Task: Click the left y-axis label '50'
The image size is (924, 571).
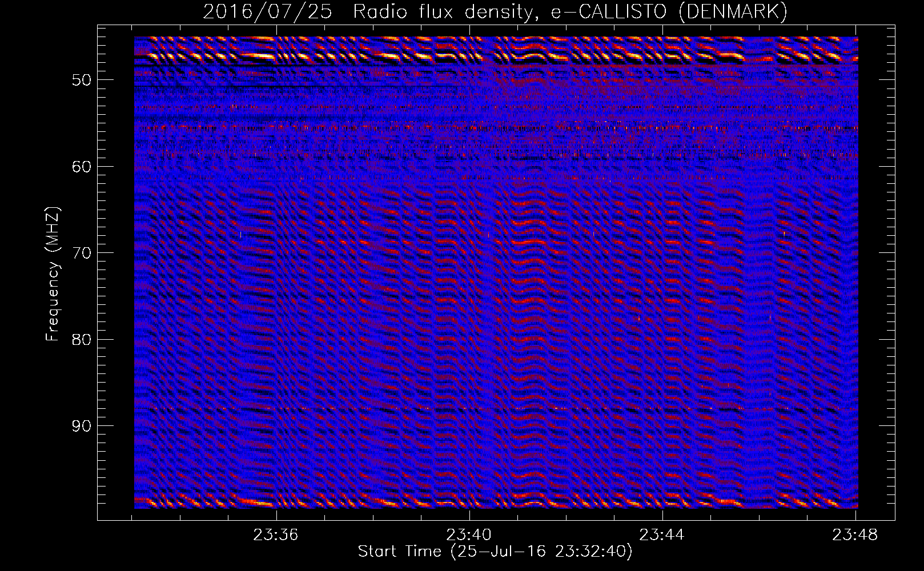Action: click(81, 80)
